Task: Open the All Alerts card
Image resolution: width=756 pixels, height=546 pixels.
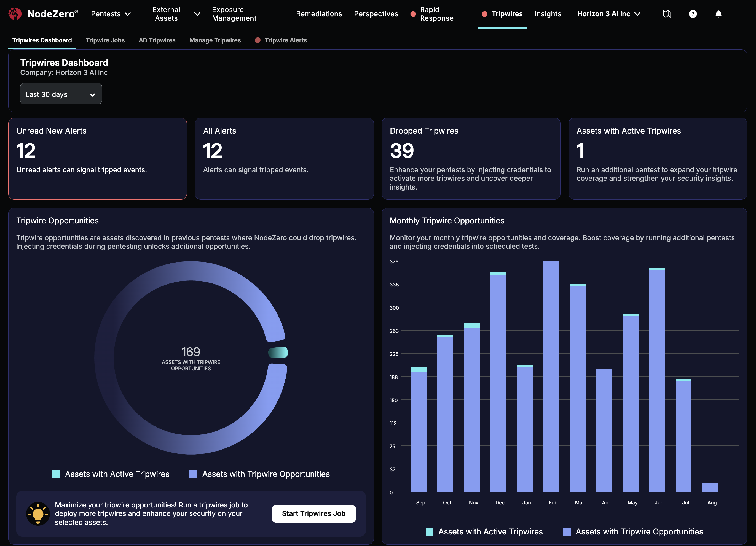Action: 284,159
